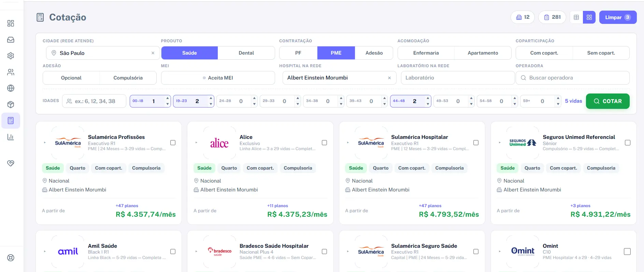Image resolution: width=644 pixels, height=272 pixels.
Task: Open the package box icon in sidebar
Action: point(11,104)
